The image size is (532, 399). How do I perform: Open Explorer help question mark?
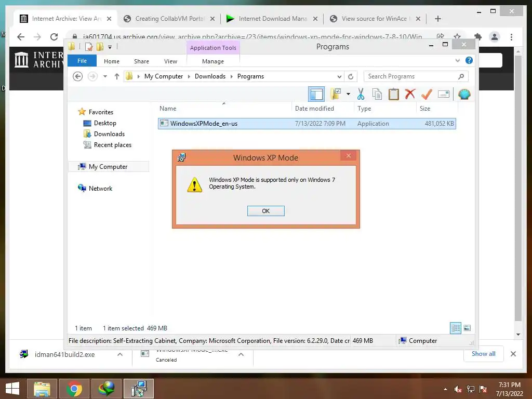point(469,60)
